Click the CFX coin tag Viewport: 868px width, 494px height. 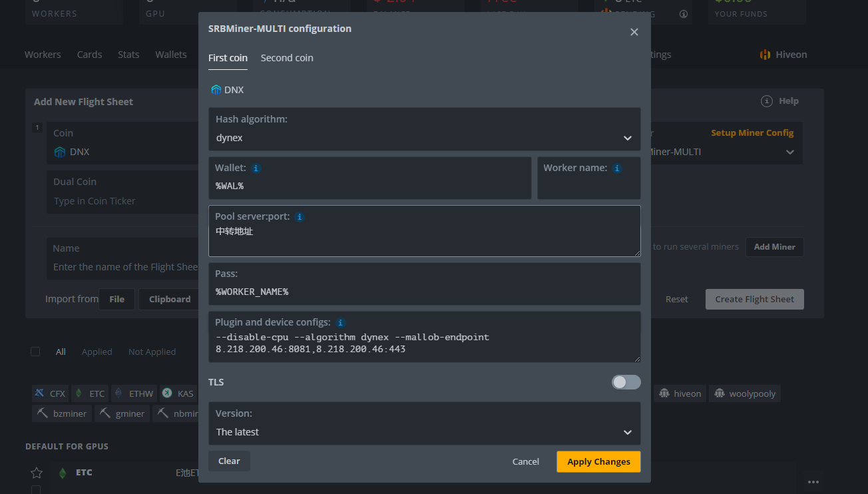point(50,393)
